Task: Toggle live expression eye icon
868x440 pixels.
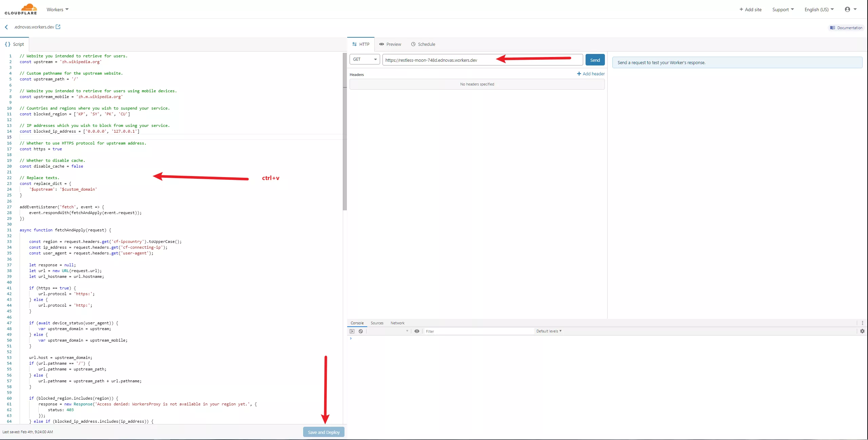Action: click(x=417, y=331)
